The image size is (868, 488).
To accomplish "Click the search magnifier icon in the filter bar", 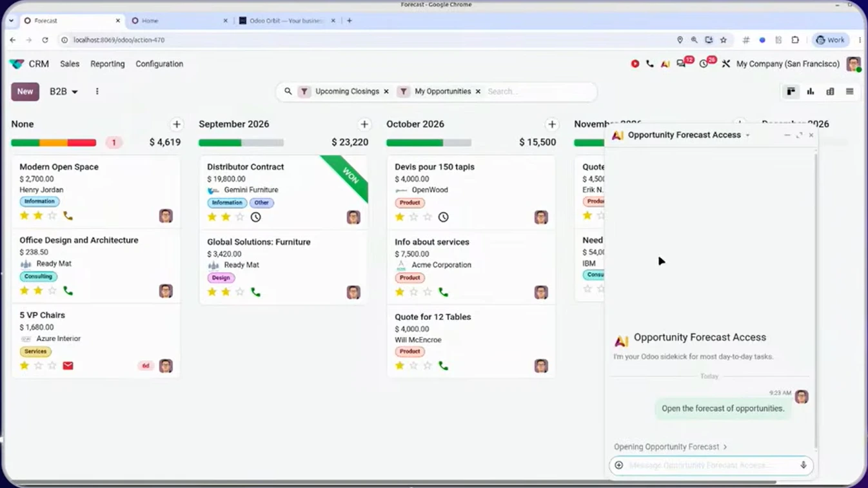I will pos(288,92).
